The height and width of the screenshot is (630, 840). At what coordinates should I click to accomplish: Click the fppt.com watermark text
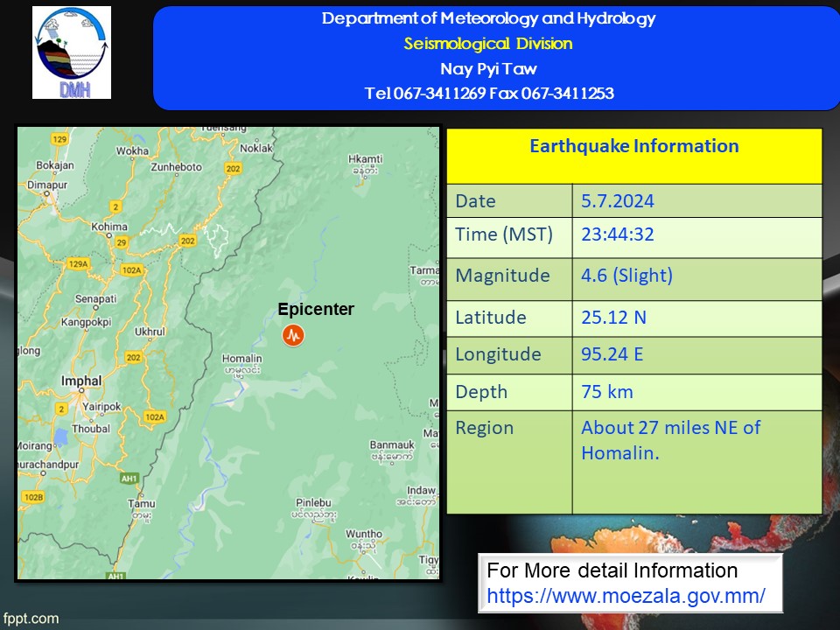click(31, 619)
